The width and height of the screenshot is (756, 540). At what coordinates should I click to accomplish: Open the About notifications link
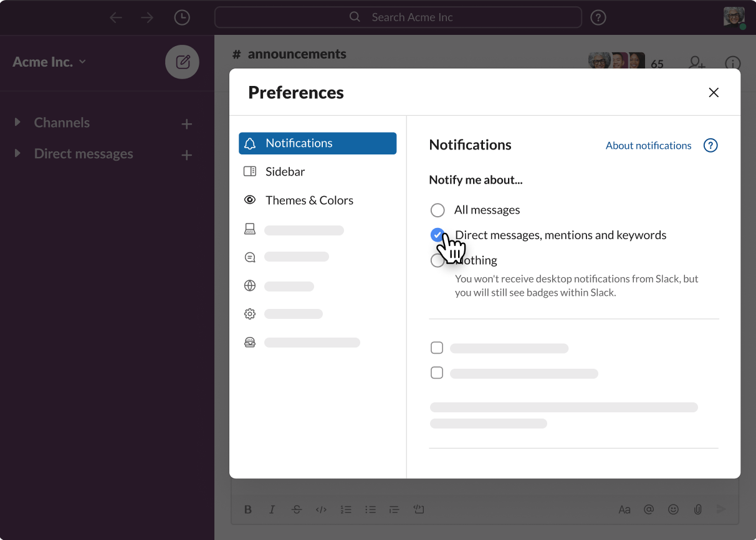coord(648,145)
